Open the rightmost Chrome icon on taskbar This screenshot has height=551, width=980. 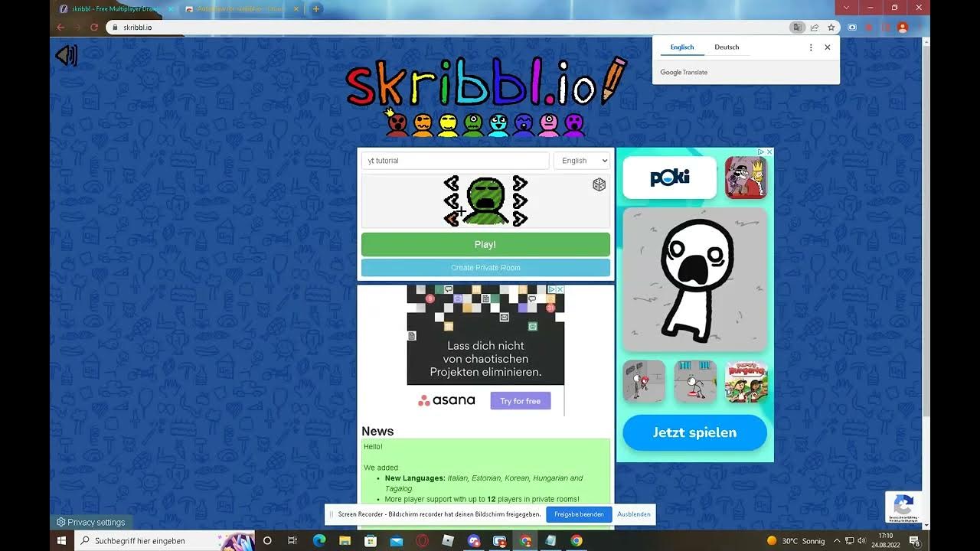(577, 540)
